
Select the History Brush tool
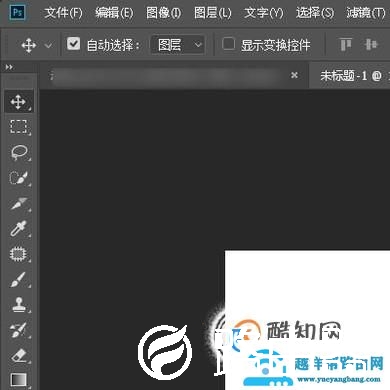(x=19, y=330)
